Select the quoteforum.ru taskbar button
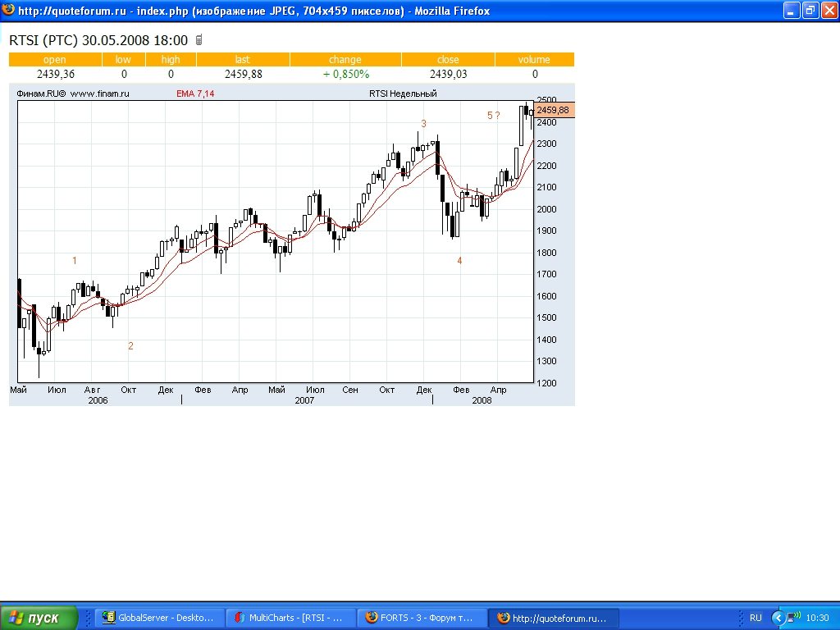Image resolution: width=840 pixels, height=630 pixels. (x=553, y=618)
